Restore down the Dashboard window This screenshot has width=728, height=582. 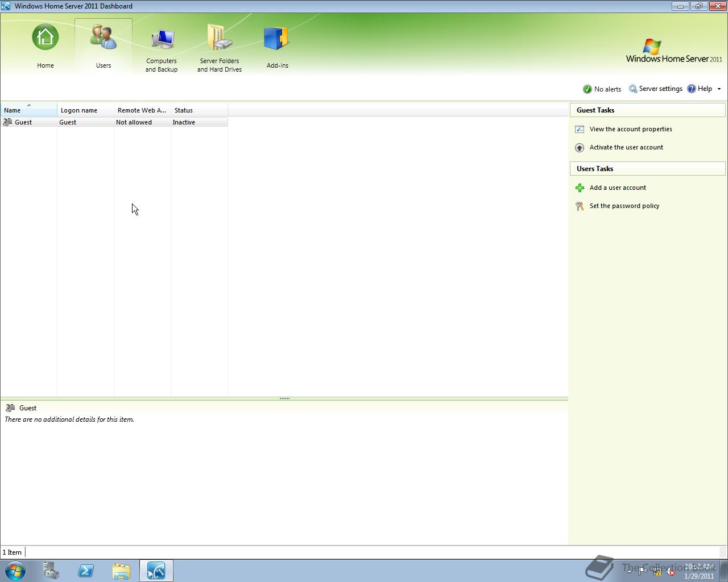[x=699, y=6]
